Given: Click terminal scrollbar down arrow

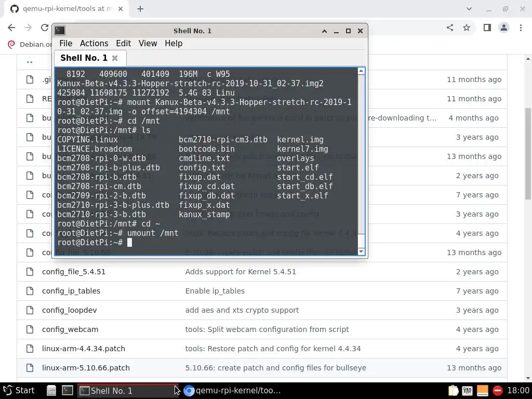Looking at the screenshot, I should pos(362,251).
